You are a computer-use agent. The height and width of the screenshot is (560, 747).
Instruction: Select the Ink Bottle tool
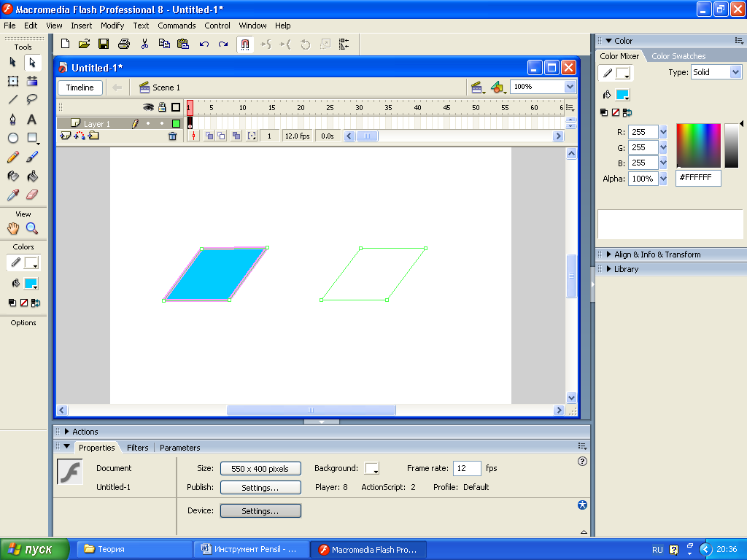[13, 176]
